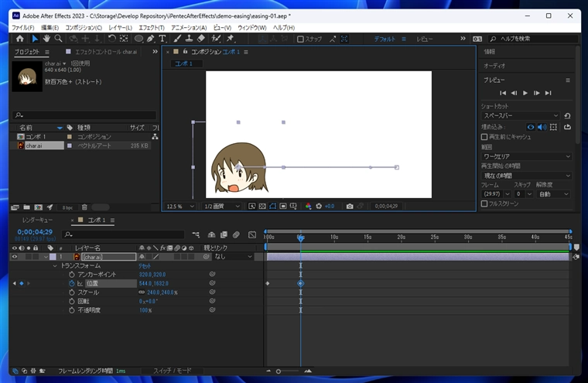Image resolution: width=588 pixels, height=383 pixels.
Task: Toggle visibility eye of char.ai layer
Action: pyautogui.click(x=14, y=257)
